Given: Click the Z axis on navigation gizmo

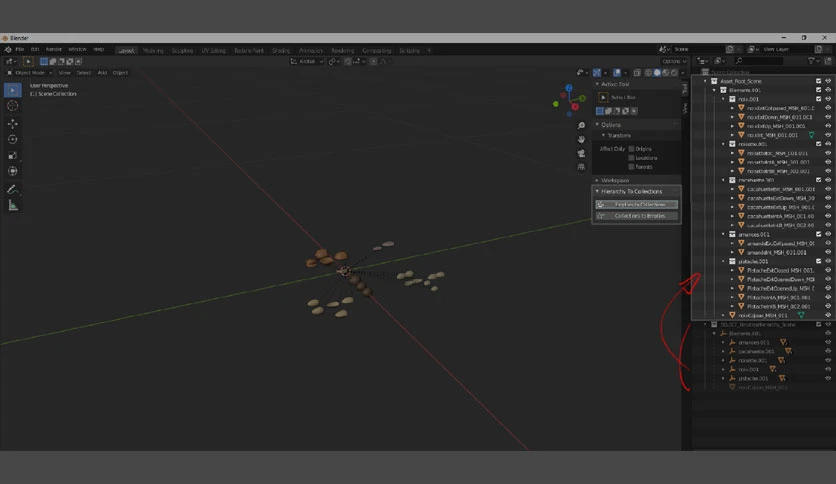Looking at the screenshot, I should [x=569, y=88].
